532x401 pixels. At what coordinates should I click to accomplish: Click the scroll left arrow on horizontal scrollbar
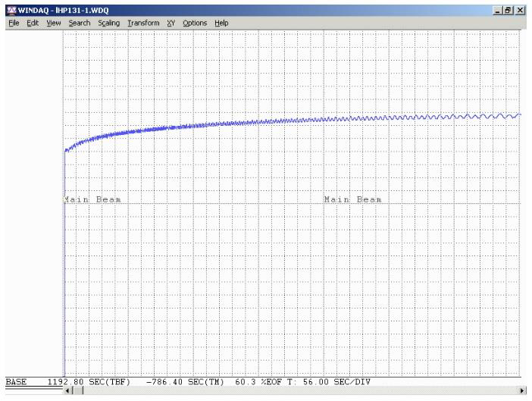tap(67, 391)
